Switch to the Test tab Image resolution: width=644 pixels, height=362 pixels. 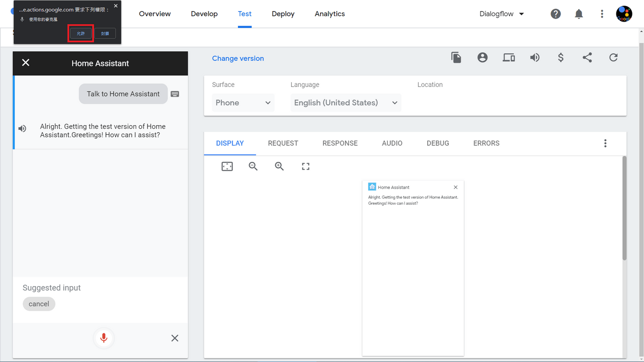[x=245, y=14]
